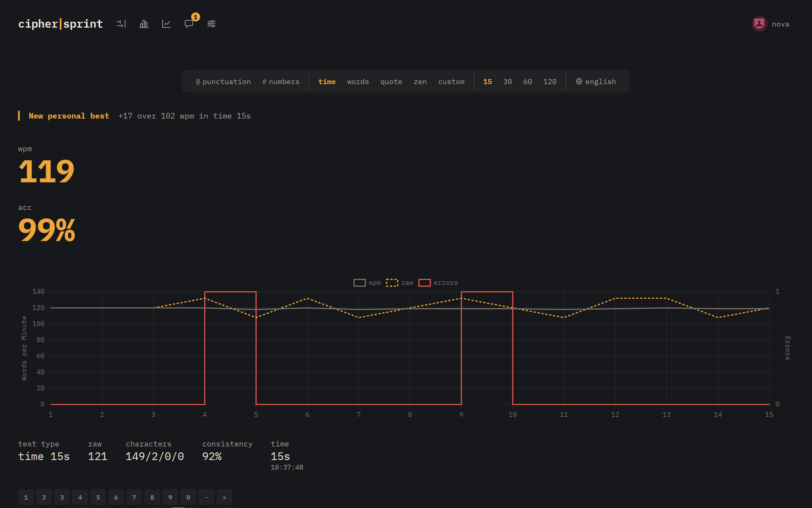Click the cipher|sprint logo
Screen dimensions: 812x508
point(60,24)
